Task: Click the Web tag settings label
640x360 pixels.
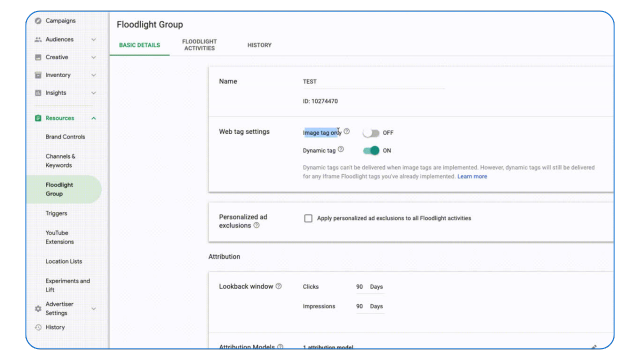Action: [244, 132]
